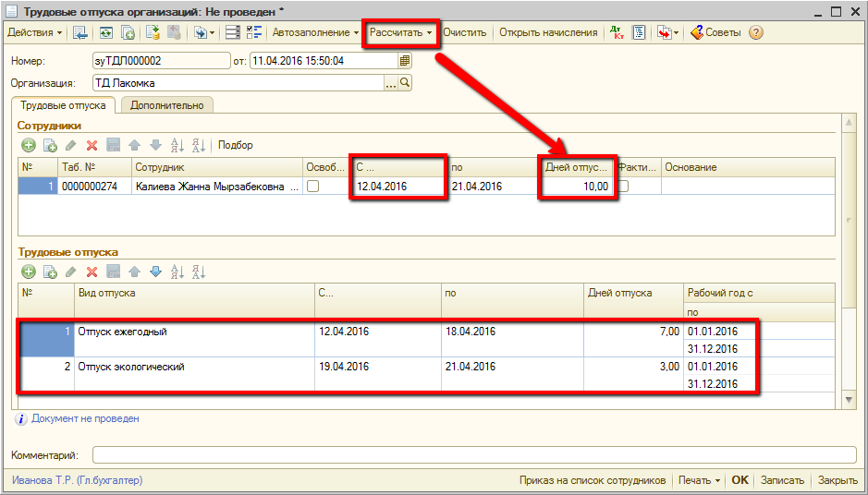Click the Дт/Кт postings icon in toolbar

(617, 32)
